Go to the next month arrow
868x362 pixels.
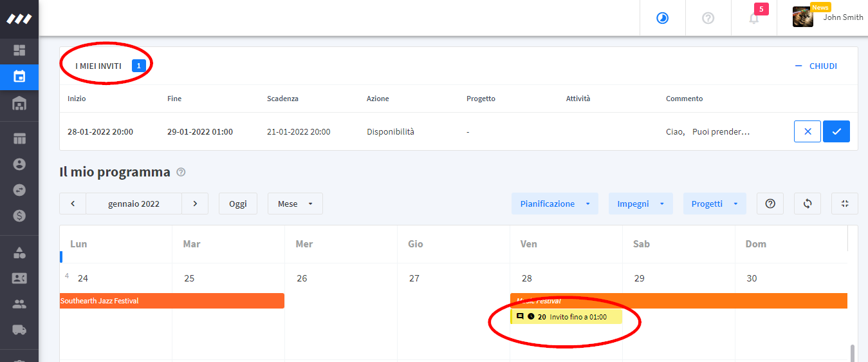coord(195,204)
